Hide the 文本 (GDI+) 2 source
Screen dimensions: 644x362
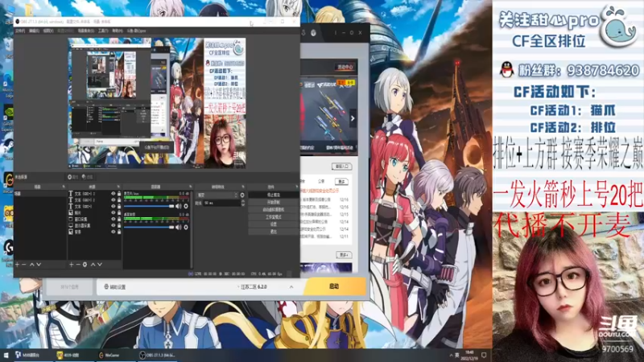[114, 200]
